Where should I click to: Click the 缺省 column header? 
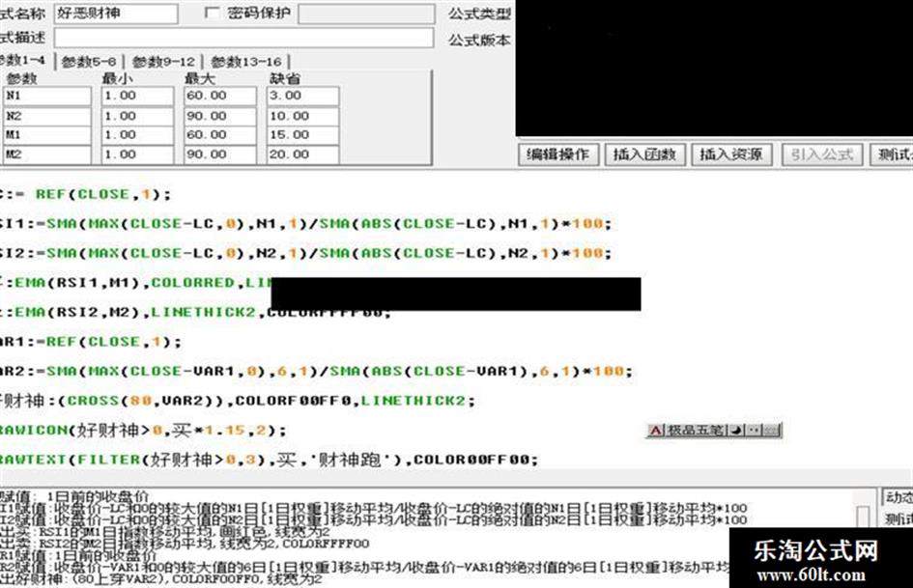[x=285, y=78]
